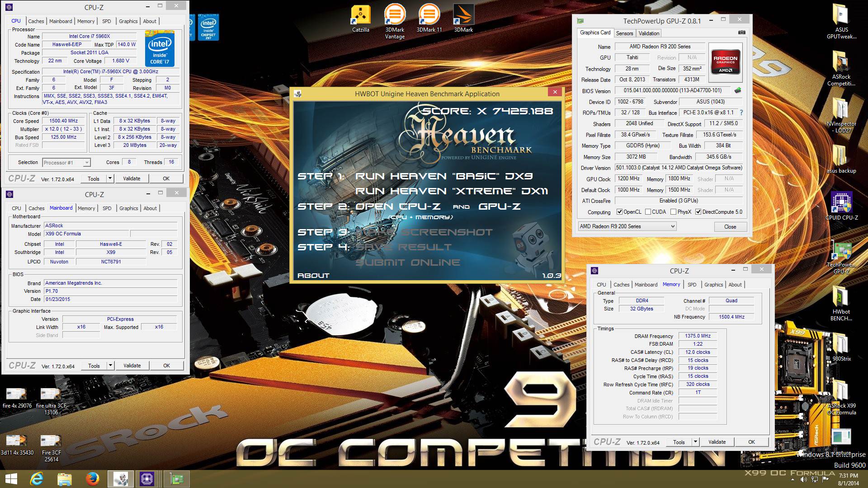Image resolution: width=868 pixels, height=488 pixels.
Task: Open the Windows Start button
Action: [11, 479]
